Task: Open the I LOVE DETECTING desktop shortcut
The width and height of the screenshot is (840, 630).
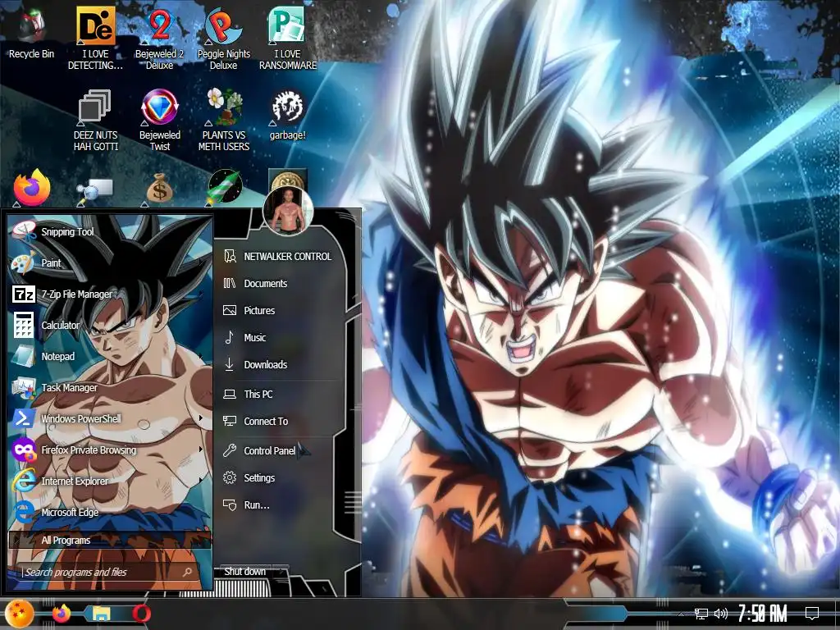Action: pyautogui.click(x=95, y=39)
